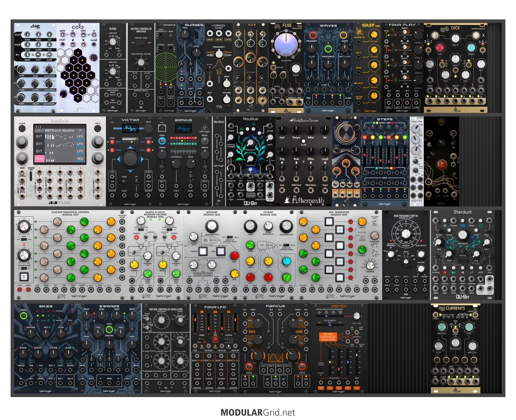Toggle the Dry Kill switch on Afterneath
This screenshot has width=516, height=420.
303,141
